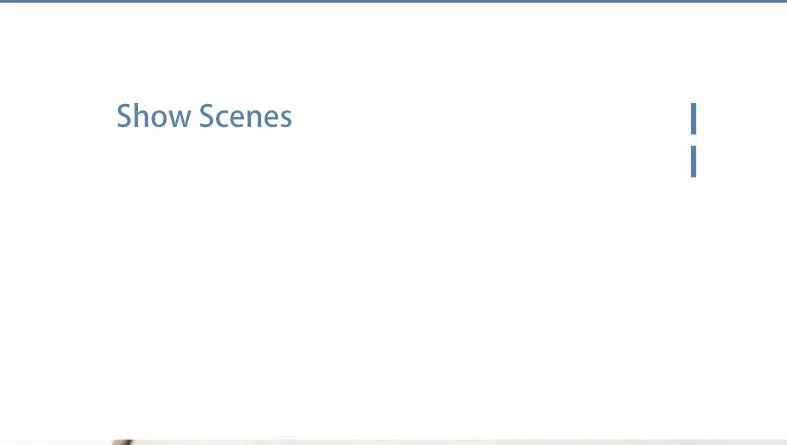Click the end of the Show Scenes label
Screen dimensions: 787x445
coord(285,119)
